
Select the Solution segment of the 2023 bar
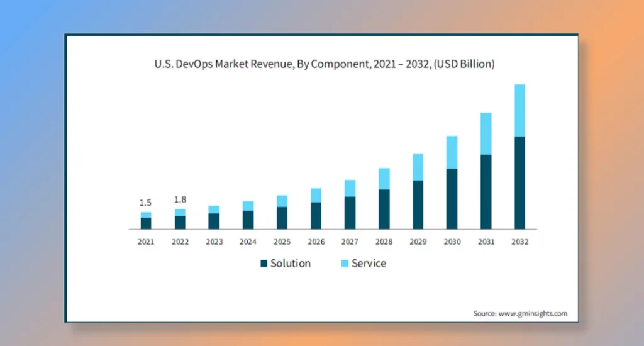point(214,221)
